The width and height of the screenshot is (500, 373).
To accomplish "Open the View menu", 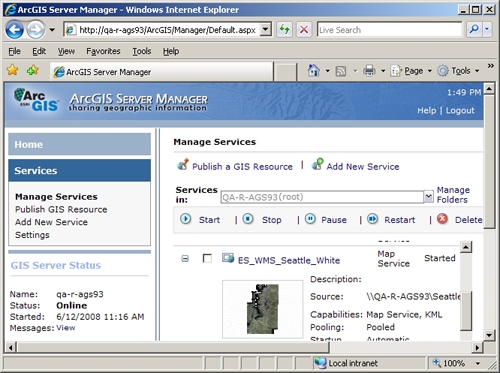I will coord(66,51).
